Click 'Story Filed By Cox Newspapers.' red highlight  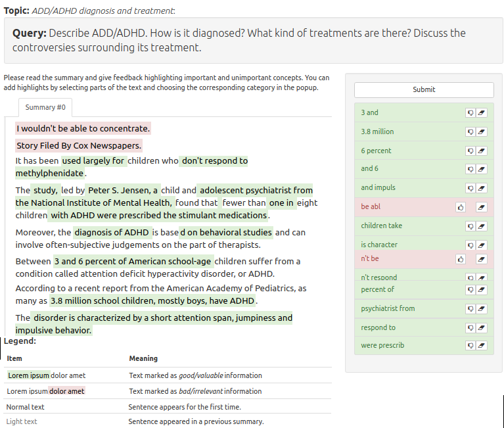(78, 146)
